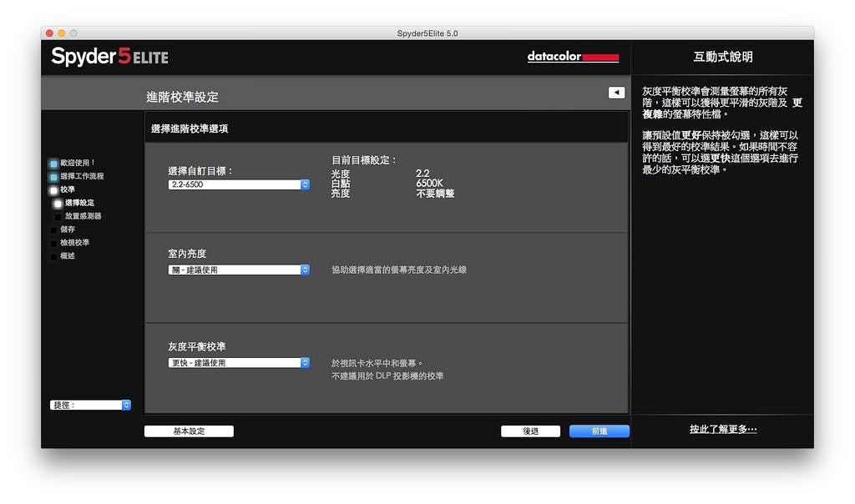855x504 pixels.
Task: Select 歡迎使用！ step in sidebar
Action: (x=78, y=163)
